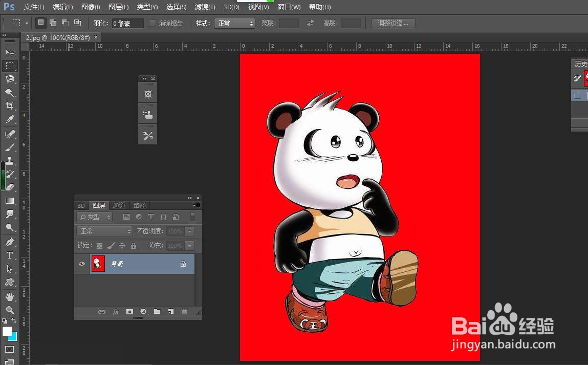
Task: Select the Lasso tool
Action: point(10,79)
